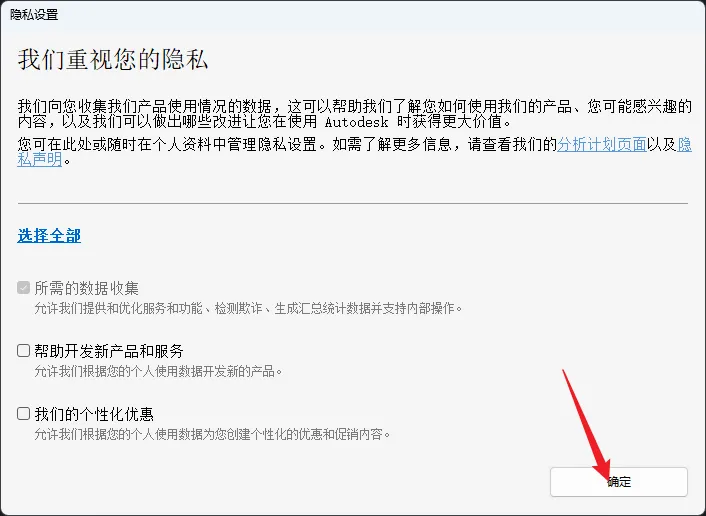This screenshot has height=516, width=706.
Task: Click the word Autodesk in the paragraph
Action: 357,122
